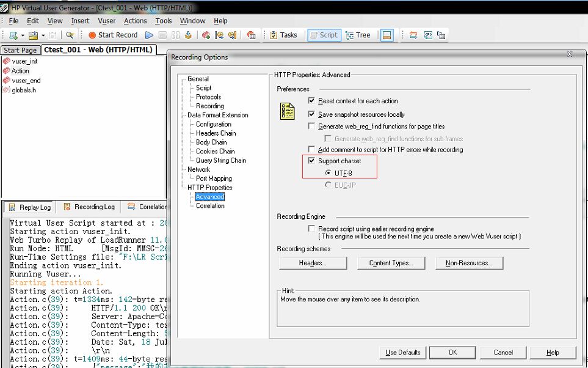Click the red globe recording options icon

[251, 35]
